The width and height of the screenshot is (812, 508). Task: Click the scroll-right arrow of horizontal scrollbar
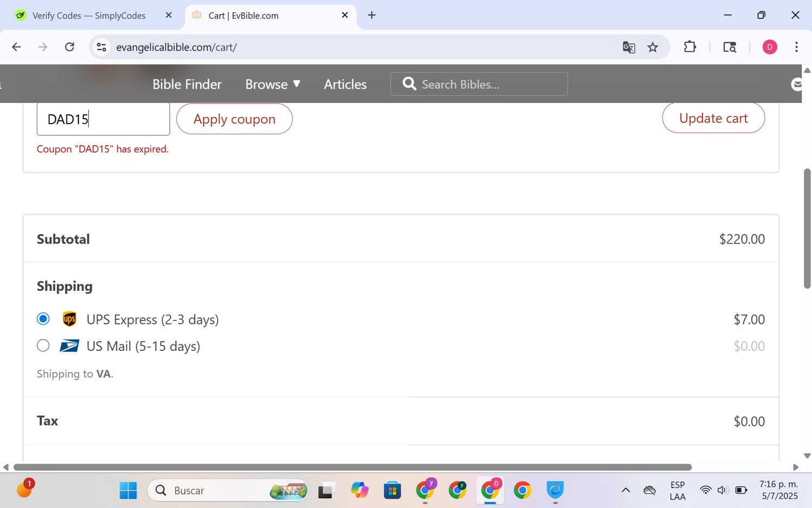[796, 467]
